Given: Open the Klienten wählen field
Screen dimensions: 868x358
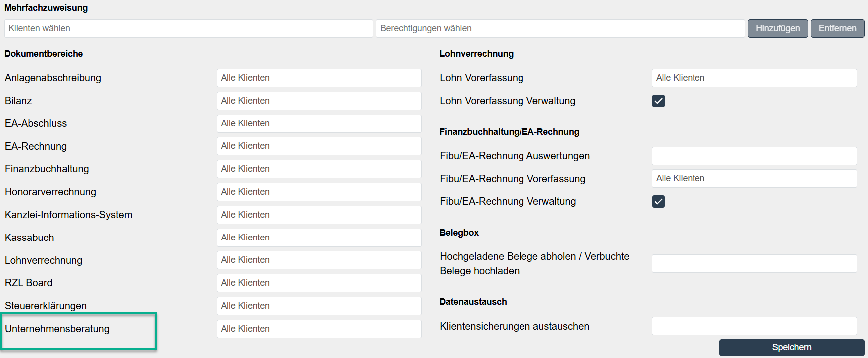Looking at the screenshot, I should pyautogui.click(x=188, y=29).
